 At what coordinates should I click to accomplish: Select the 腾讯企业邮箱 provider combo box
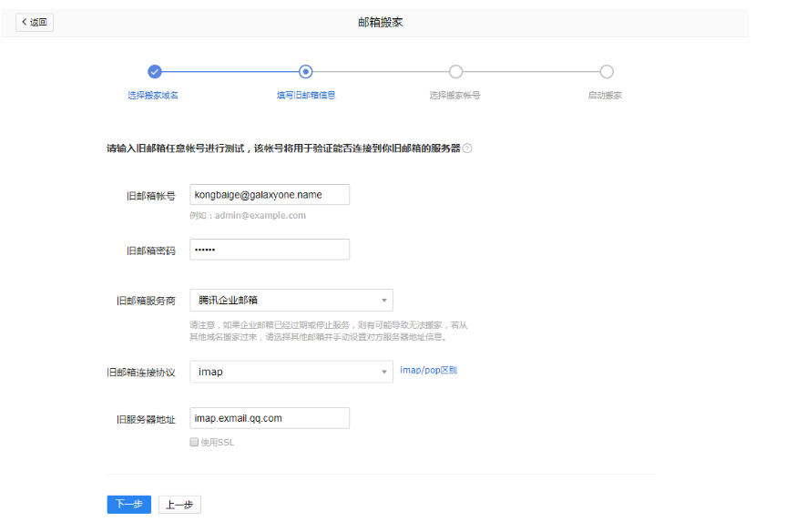click(282, 301)
